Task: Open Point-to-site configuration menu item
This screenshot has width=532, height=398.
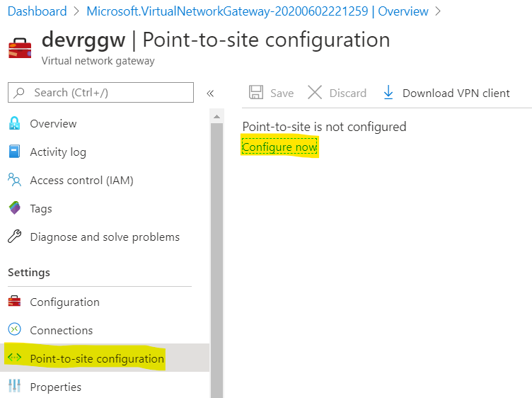Action: (x=97, y=358)
